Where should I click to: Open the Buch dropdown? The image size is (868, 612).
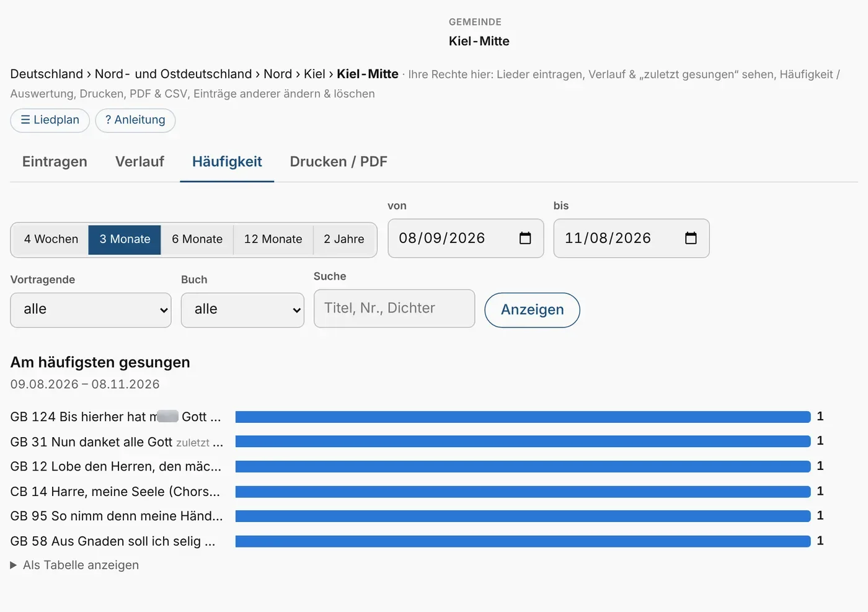point(242,310)
